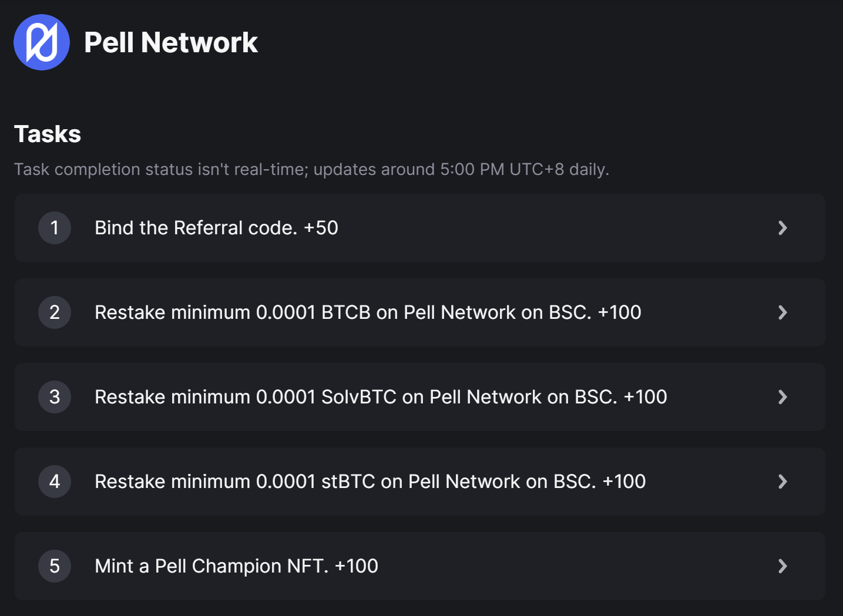
Task: Expand the SolvBTC restake task chevron
Action: point(782,397)
